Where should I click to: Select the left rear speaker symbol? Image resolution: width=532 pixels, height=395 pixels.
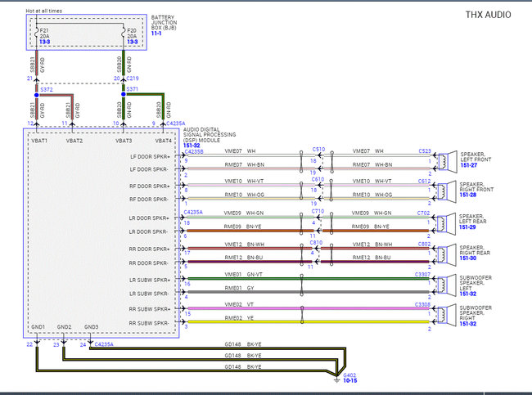click(446, 223)
